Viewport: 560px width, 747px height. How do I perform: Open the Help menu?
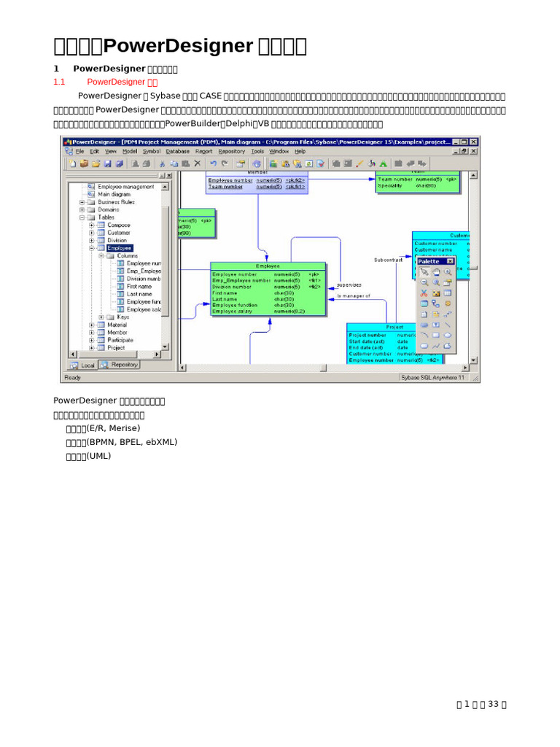(300, 151)
